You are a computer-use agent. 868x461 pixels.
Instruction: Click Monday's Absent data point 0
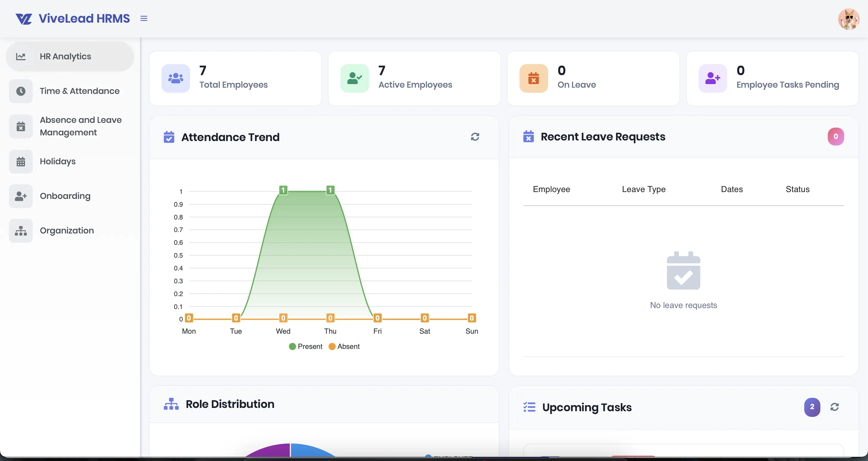click(189, 318)
